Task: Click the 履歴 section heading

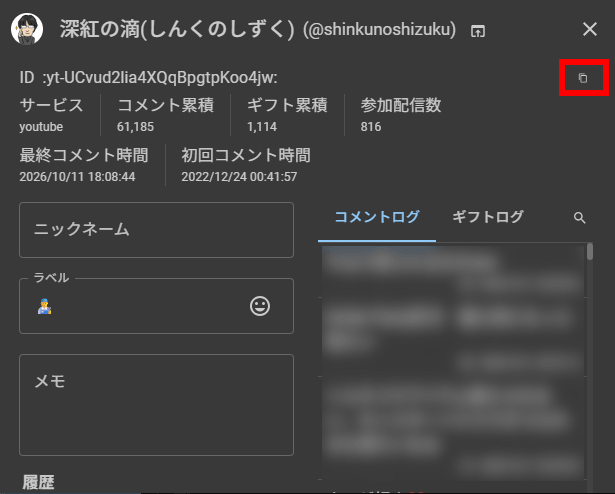Action: (38, 483)
